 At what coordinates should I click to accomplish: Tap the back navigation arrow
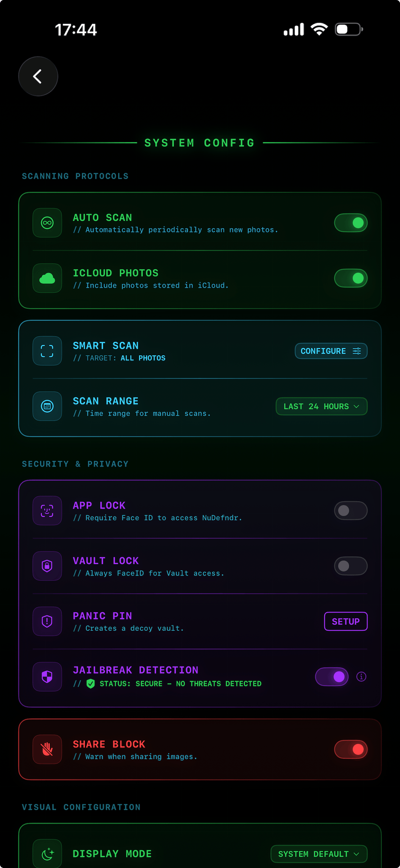coord(38,76)
